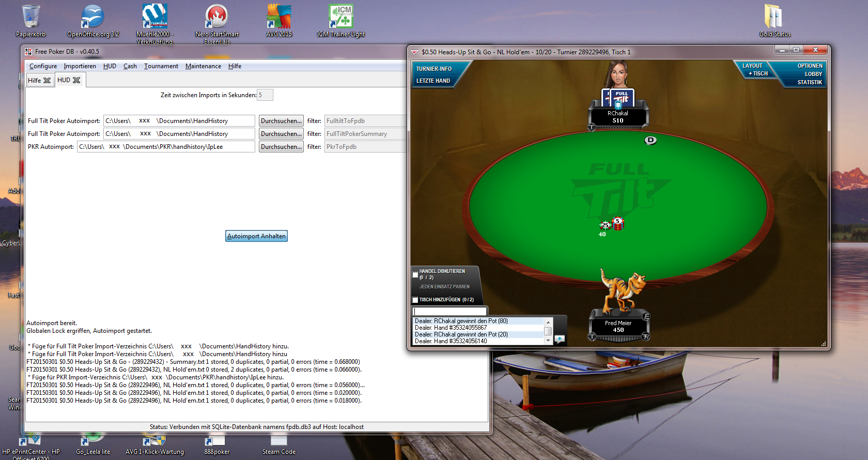Open the Cash menu
Viewport: 868px width, 460px height.
[x=130, y=66]
